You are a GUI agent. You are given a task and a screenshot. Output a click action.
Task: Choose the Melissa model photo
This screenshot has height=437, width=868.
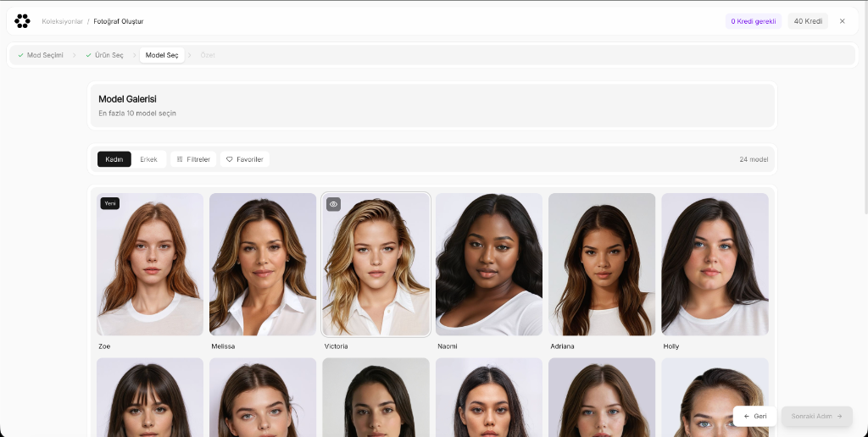click(263, 264)
